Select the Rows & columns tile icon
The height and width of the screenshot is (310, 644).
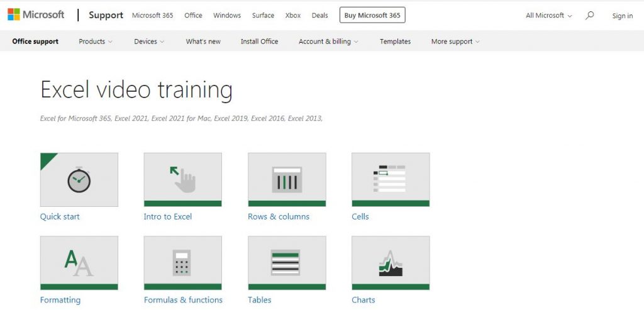287,180
